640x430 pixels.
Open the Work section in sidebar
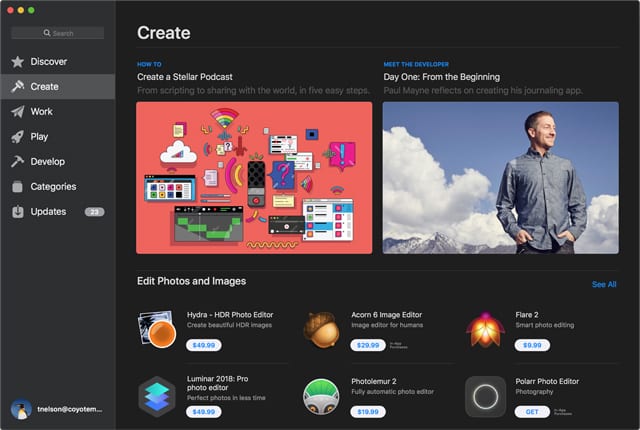click(42, 111)
